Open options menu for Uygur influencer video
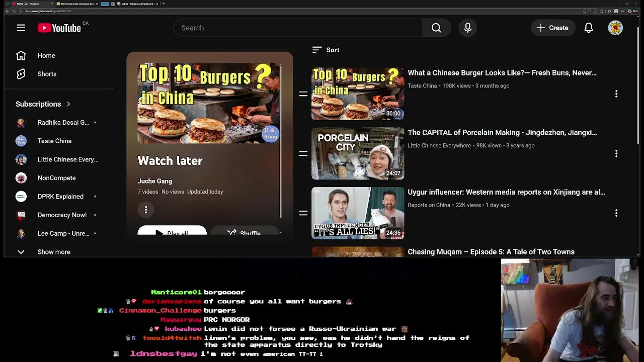Screen dimensions: 644x362 [616, 213]
